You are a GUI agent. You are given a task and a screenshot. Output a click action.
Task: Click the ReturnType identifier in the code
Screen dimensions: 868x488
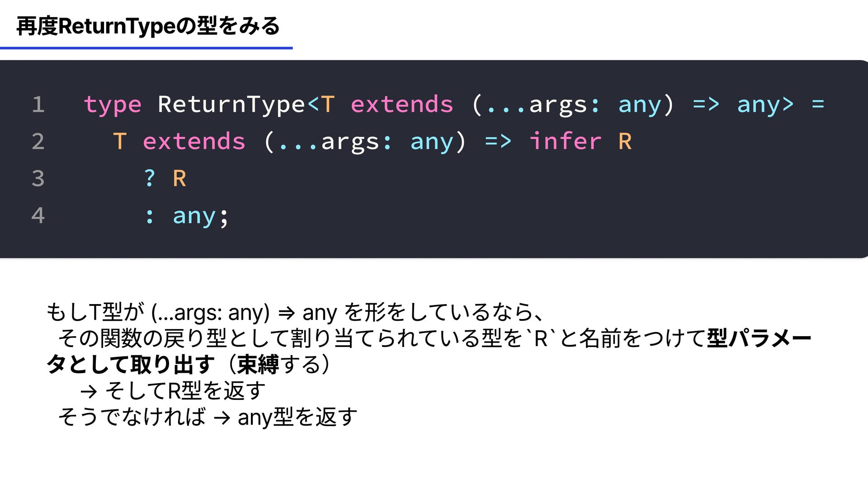click(x=231, y=104)
